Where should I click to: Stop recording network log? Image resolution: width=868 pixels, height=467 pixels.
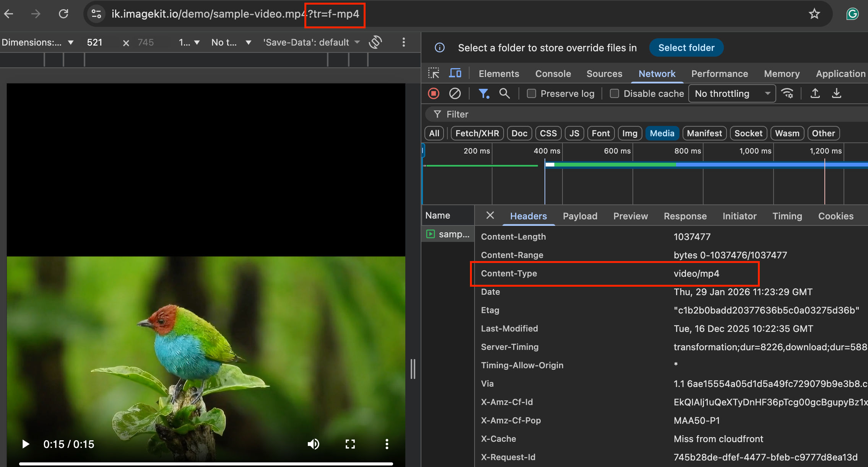point(434,93)
